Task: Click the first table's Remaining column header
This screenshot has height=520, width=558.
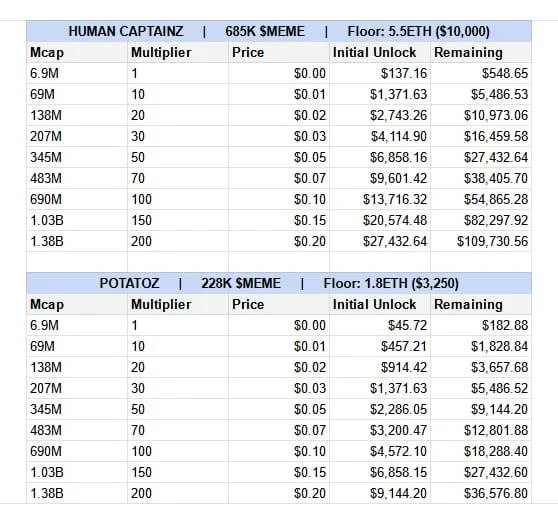Action: (x=481, y=52)
